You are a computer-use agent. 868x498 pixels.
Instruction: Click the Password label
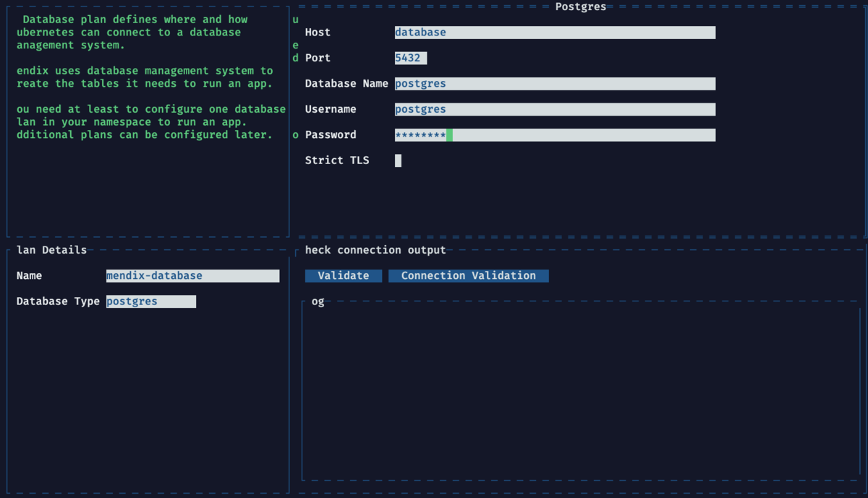331,135
